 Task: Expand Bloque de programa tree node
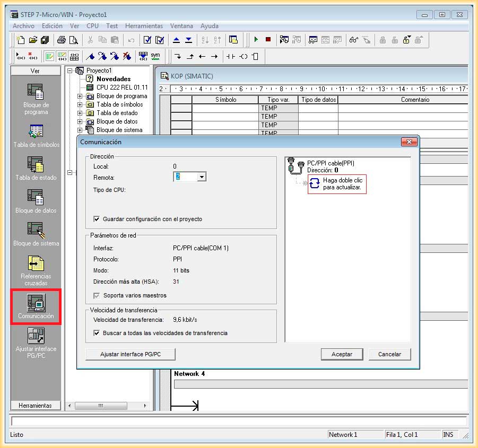pyautogui.click(x=80, y=96)
